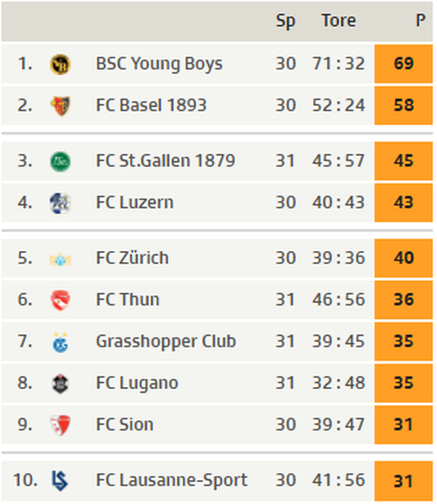Viewport: 437px width, 504px height.
Task: Click the black FC Lugano crest
Action: (x=60, y=384)
